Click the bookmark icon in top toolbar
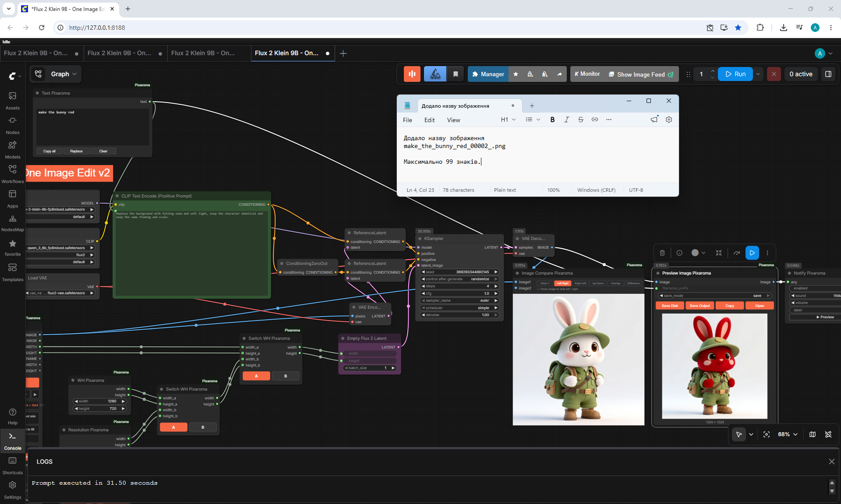 point(456,74)
